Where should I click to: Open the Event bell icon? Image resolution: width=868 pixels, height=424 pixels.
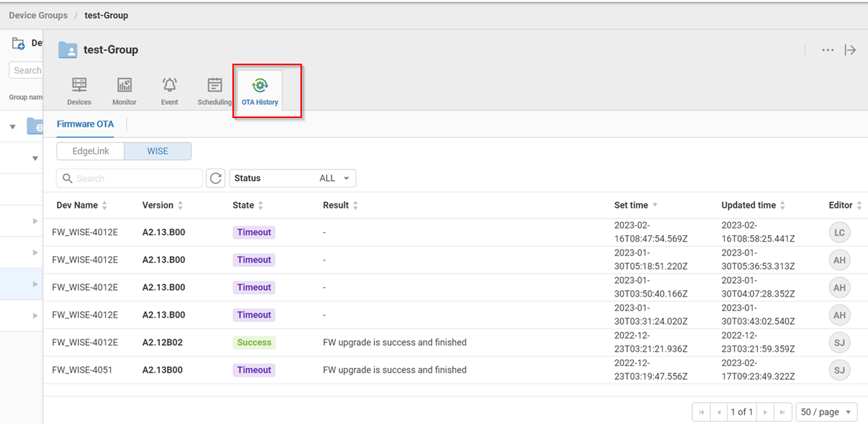click(x=169, y=85)
